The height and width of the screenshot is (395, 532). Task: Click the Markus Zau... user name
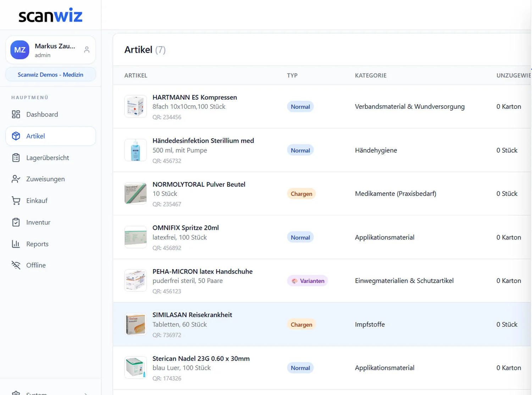pyautogui.click(x=55, y=46)
